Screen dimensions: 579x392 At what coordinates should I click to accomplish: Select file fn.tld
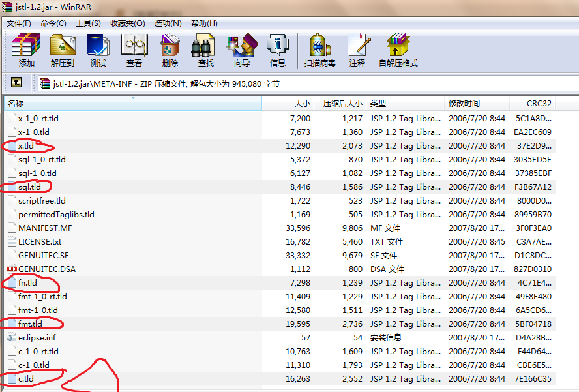[x=27, y=282]
